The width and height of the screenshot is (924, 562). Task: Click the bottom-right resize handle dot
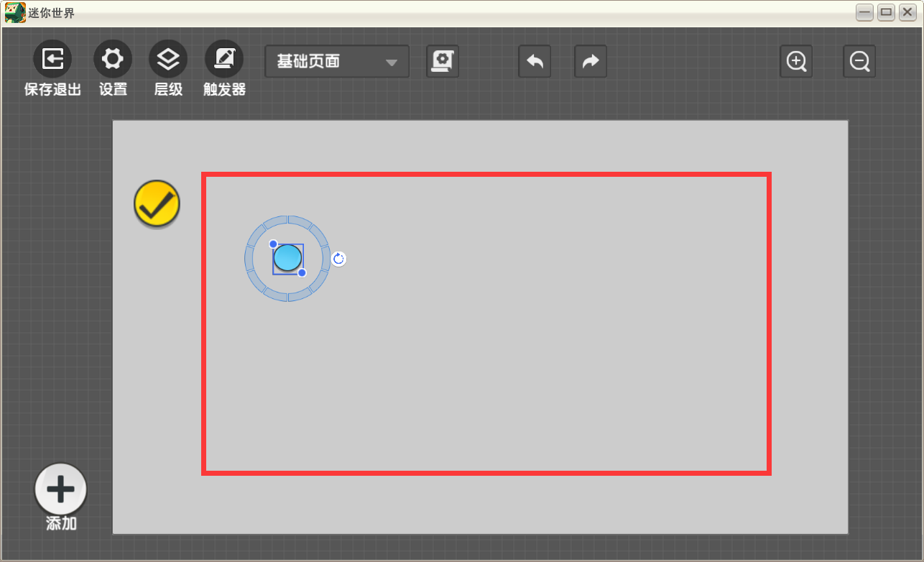click(x=302, y=272)
